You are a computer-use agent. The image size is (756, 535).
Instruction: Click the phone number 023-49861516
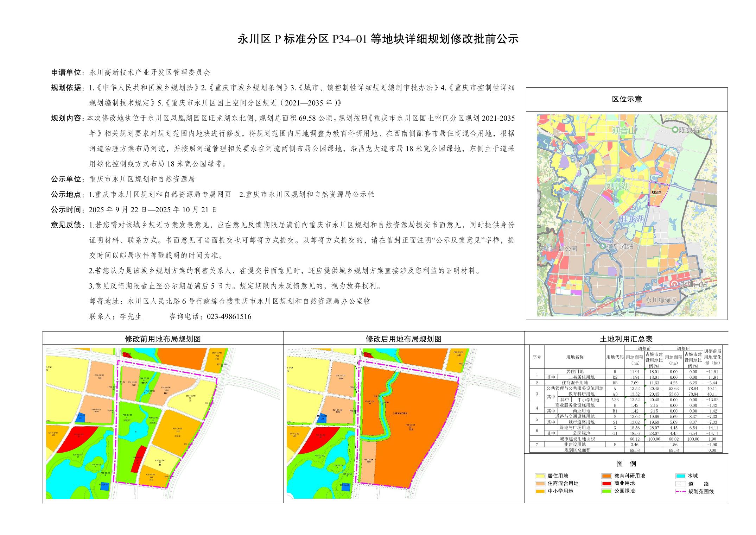click(229, 316)
